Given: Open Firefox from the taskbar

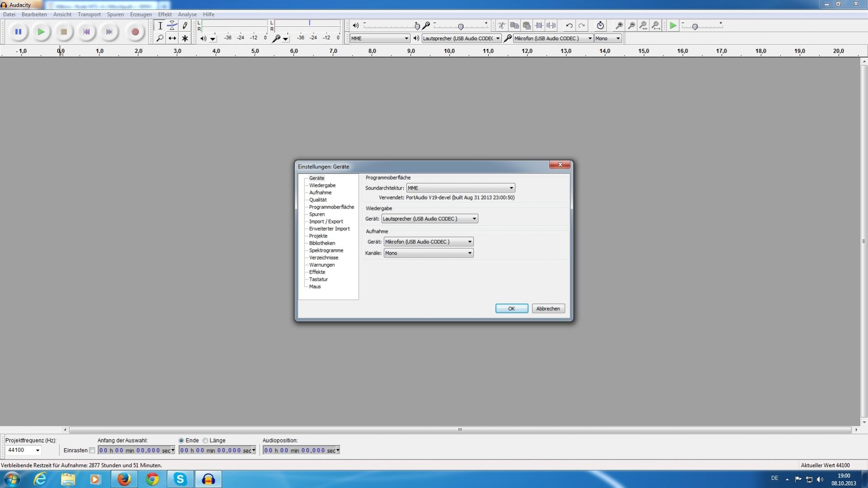Looking at the screenshot, I should click(x=124, y=479).
